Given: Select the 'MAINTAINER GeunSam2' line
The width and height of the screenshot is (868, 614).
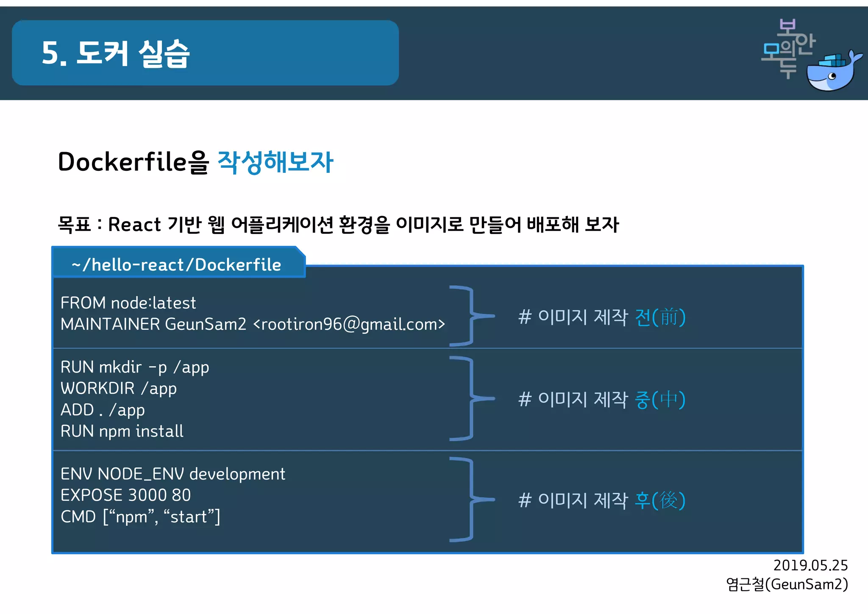Looking at the screenshot, I should point(253,324).
